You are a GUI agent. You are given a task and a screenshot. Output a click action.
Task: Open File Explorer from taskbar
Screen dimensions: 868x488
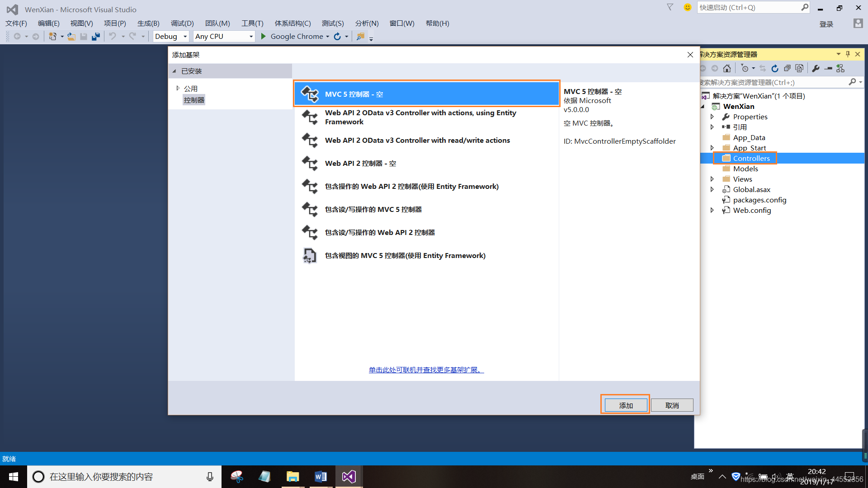point(293,477)
